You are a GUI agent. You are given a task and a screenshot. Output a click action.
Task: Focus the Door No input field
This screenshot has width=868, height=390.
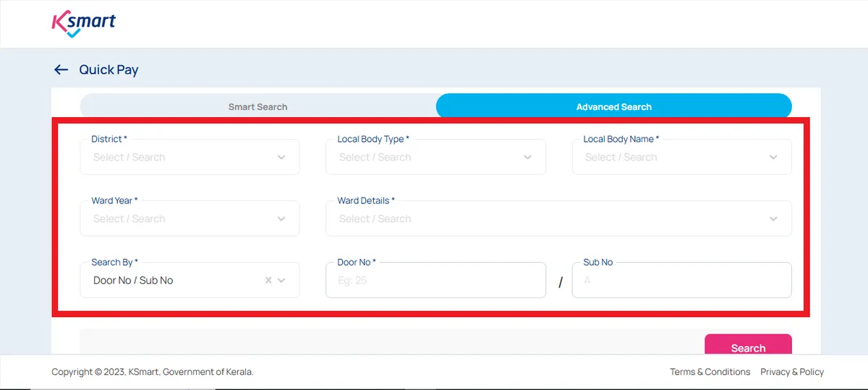435,281
